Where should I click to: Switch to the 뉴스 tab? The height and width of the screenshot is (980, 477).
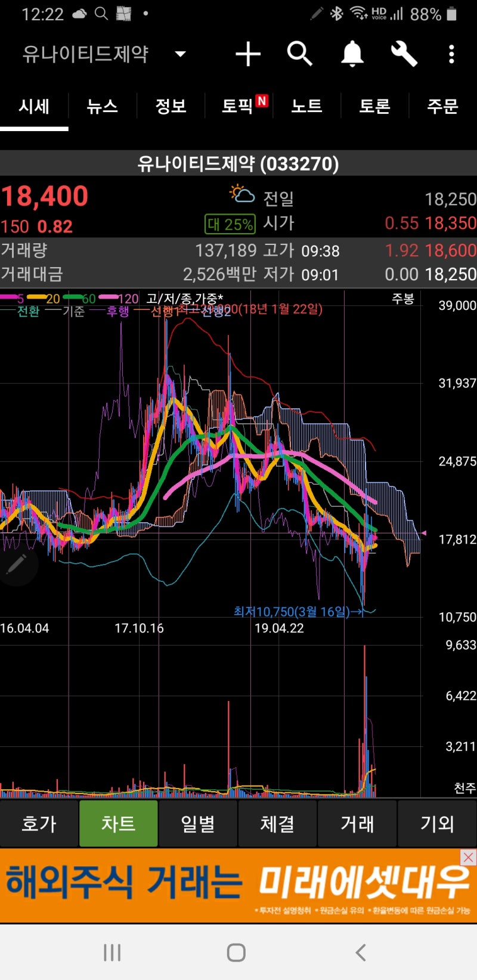point(102,107)
